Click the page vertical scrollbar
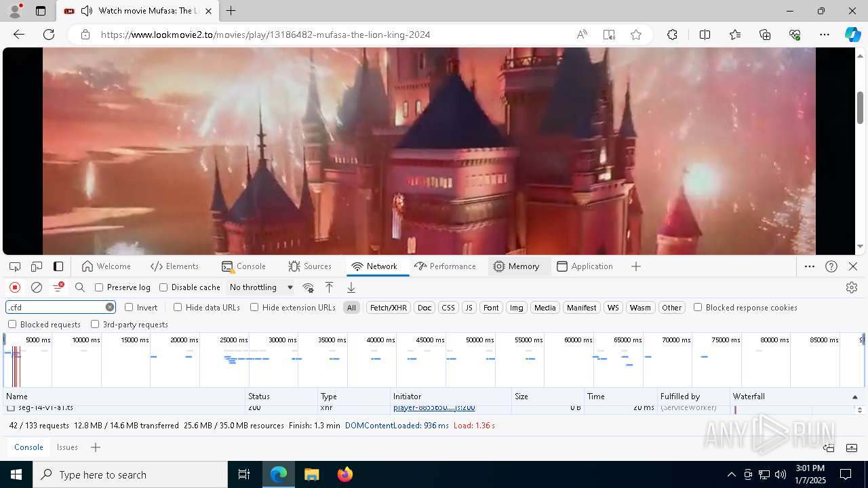 tap(860, 108)
